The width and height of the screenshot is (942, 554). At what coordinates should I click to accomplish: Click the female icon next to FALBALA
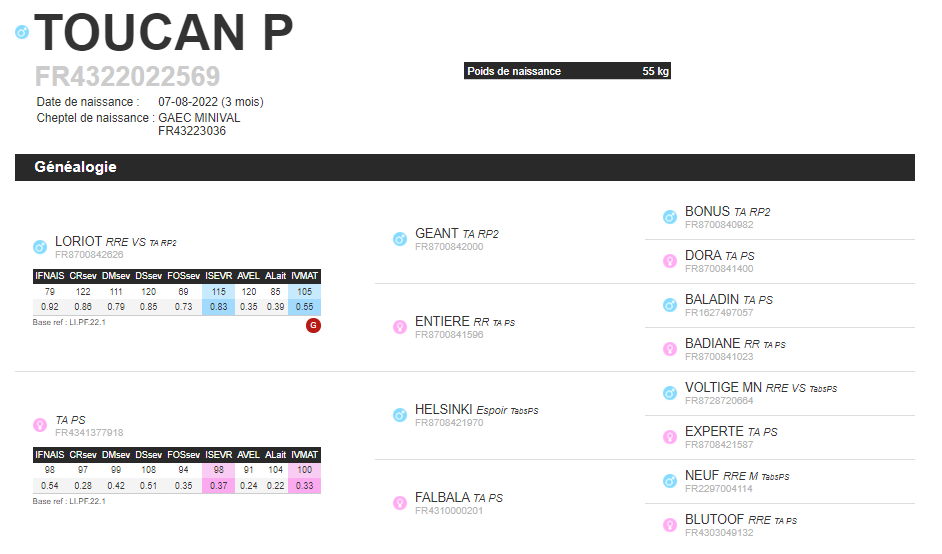(400, 503)
